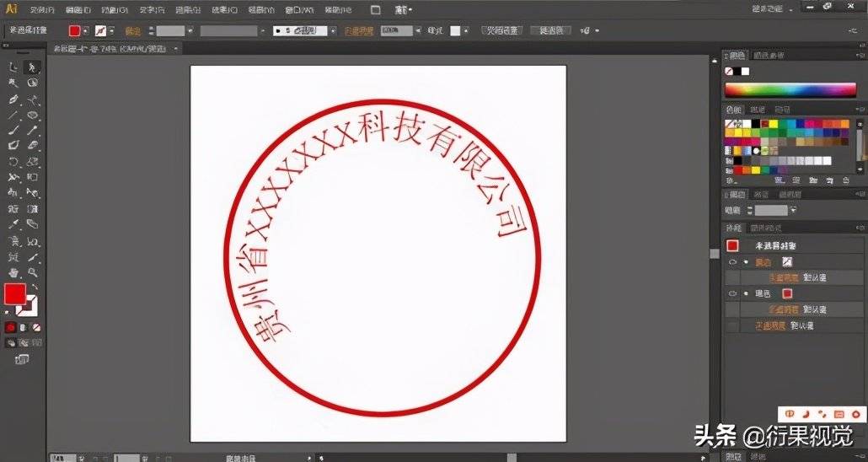
Task: Pick a color from the spectrum bar
Action: 790,89
